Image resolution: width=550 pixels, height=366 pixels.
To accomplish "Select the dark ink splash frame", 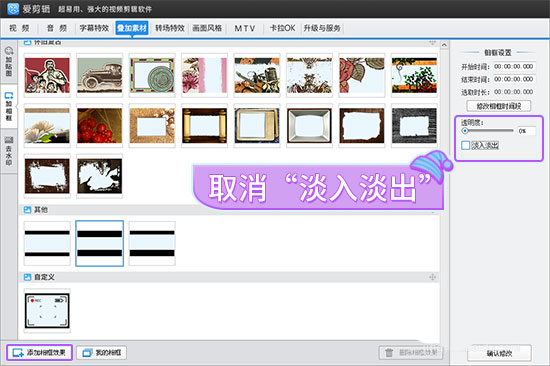I will point(100,176).
